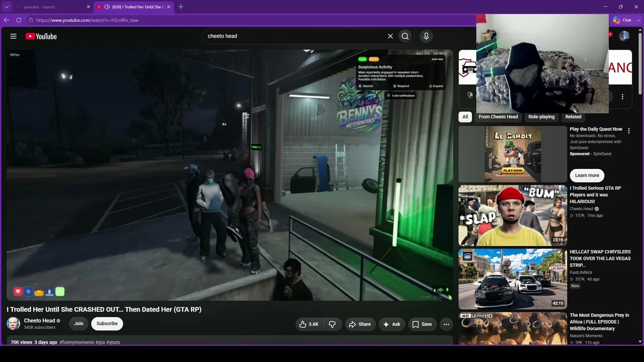Open more actions menu beside Save
Screen dimensions: 644x362
coord(446,324)
